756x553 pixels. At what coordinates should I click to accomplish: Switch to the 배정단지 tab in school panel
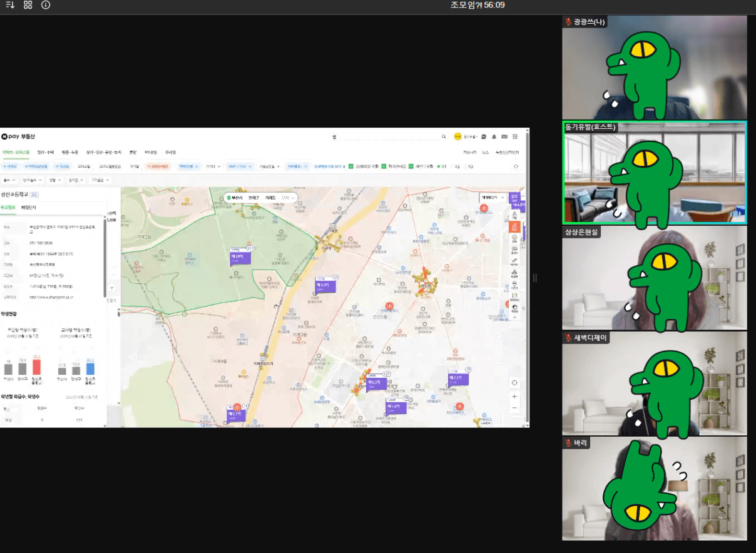(x=29, y=207)
